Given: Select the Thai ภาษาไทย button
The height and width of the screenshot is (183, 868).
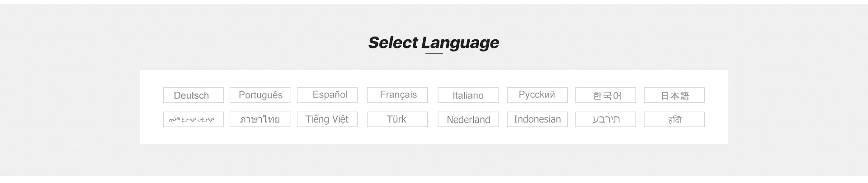Looking at the screenshot, I should pyautogui.click(x=260, y=119).
